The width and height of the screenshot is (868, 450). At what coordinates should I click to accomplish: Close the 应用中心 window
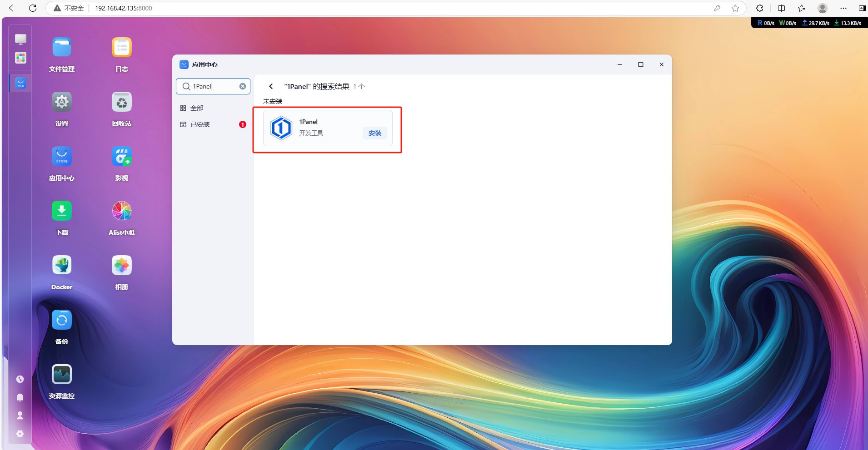[x=662, y=64]
